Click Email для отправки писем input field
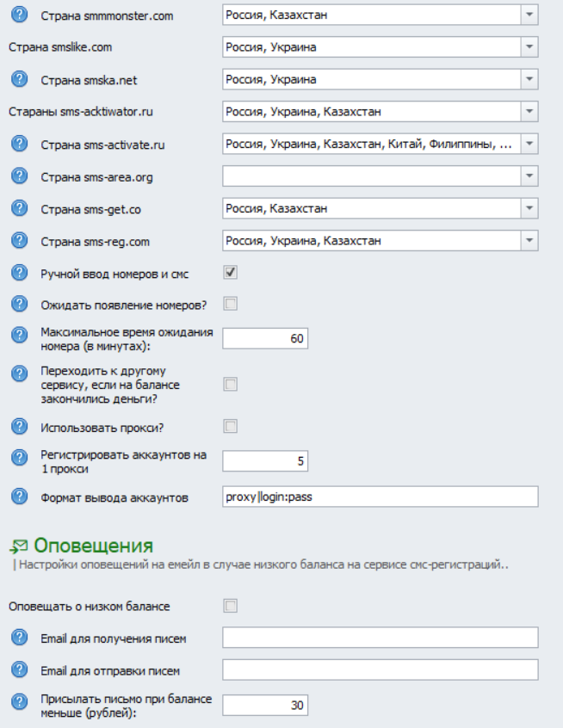Viewport: 563px width, 728px height. pyautogui.click(x=380, y=669)
